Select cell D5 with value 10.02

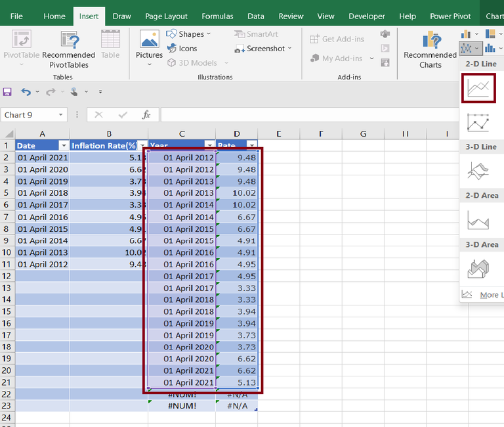[x=237, y=193]
